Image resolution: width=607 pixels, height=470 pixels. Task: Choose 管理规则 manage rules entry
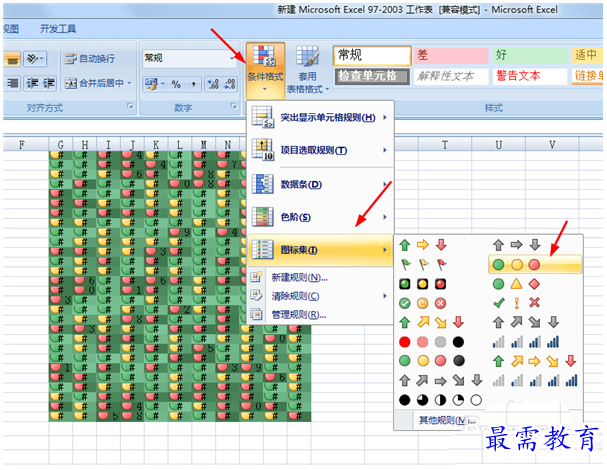(320, 314)
